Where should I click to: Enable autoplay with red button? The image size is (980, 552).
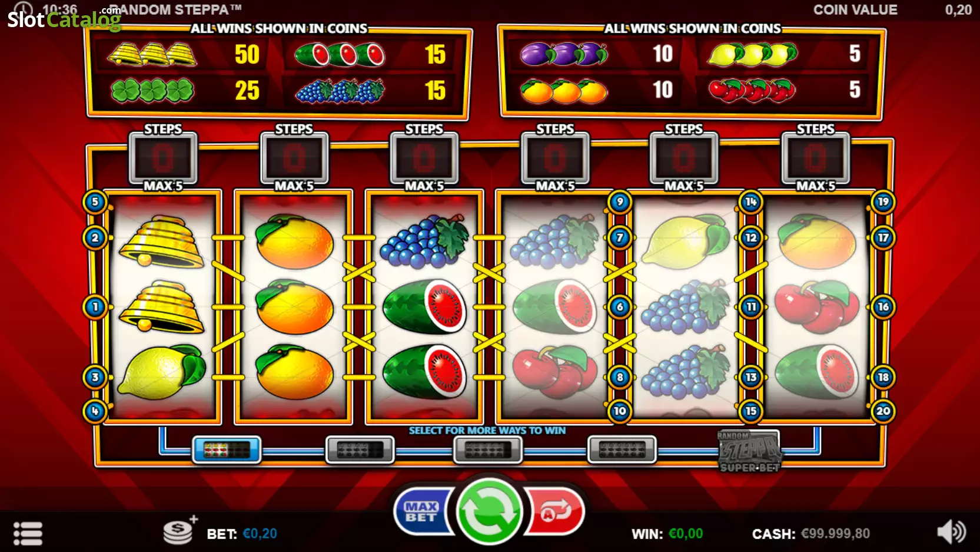(554, 511)
